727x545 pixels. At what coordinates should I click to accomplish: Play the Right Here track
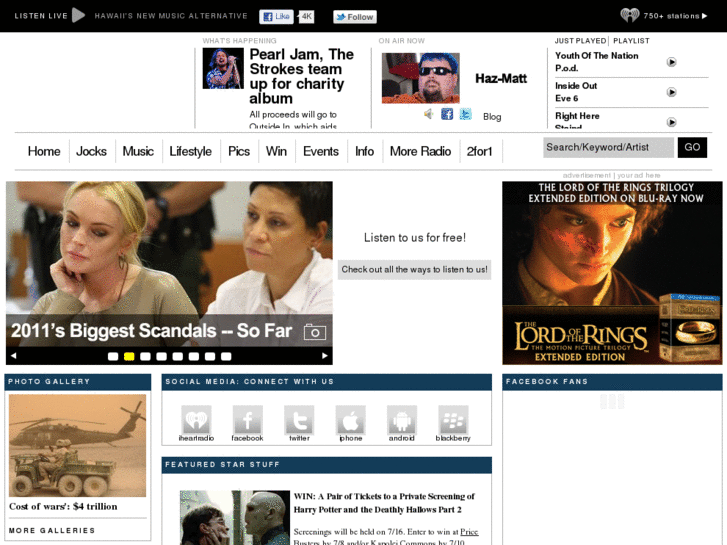[671, 122]
